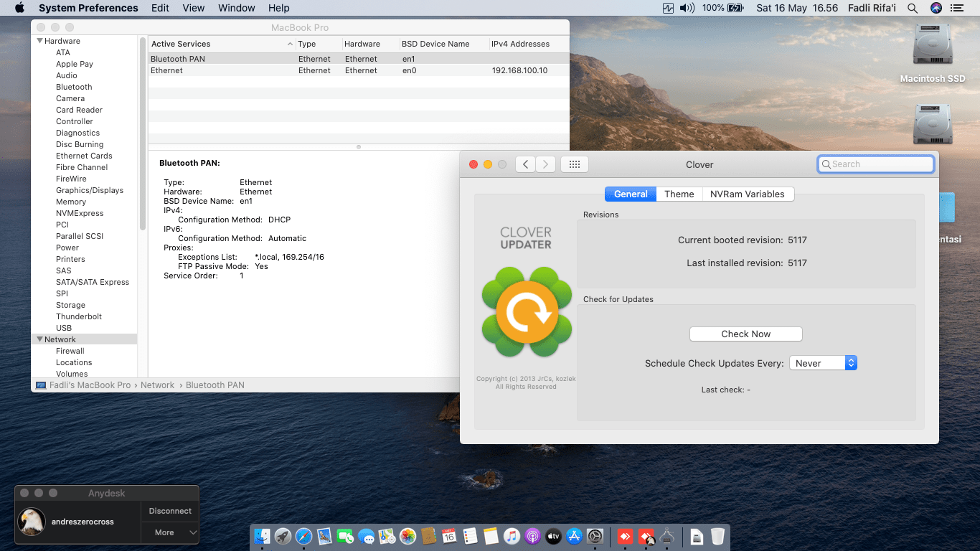
Task: Switch to the Theme tab in Clover
Action: click(x=679, y=194)
